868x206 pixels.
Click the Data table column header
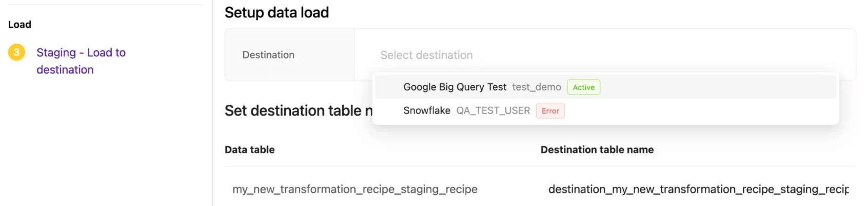tap(250, 150)
